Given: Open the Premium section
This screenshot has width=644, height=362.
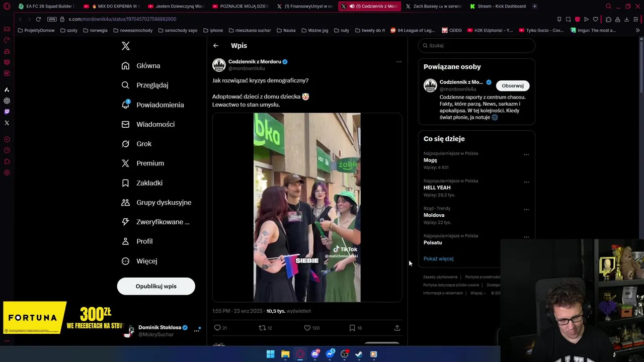Looking at the screenshot, I should click(x=143, y=163).
